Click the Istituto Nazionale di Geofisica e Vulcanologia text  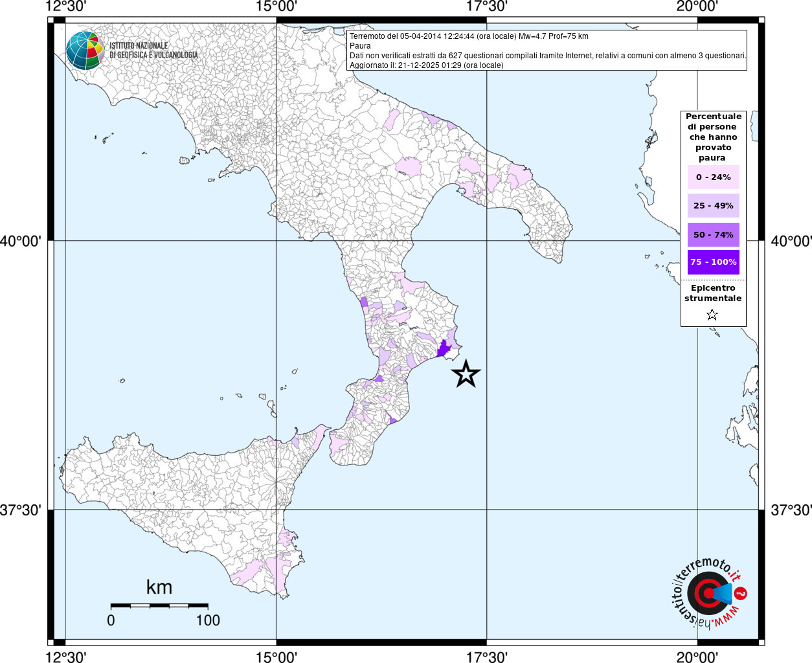pyautogui.click(x=153, y=51)
